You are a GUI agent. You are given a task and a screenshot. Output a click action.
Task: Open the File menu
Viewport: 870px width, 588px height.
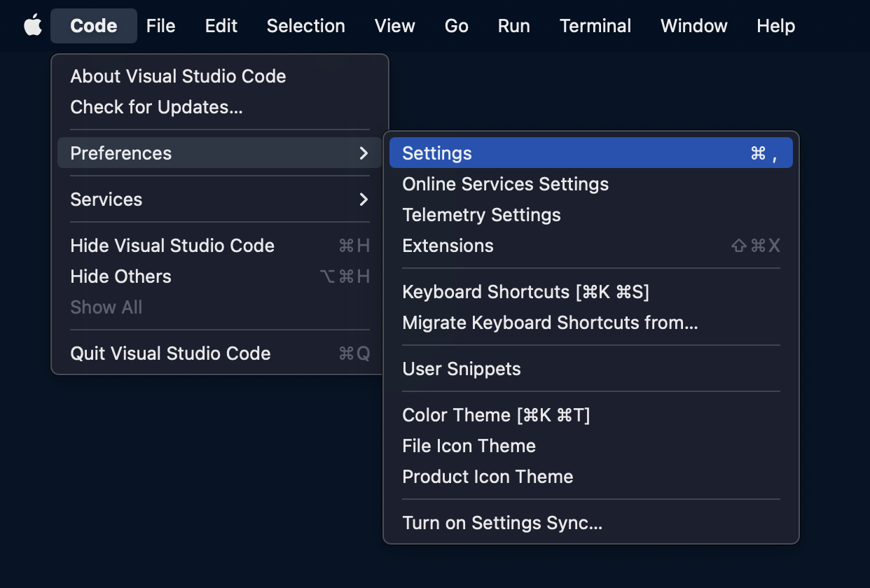pyautogui.click(x=160, y=26)
